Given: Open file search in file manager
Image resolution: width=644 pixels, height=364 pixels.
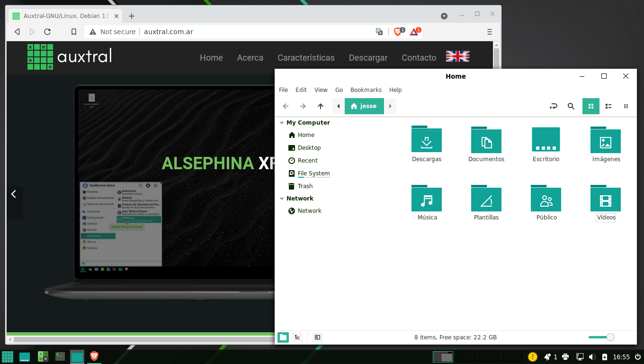Looking at the screenshot, I should coord(571,106).
